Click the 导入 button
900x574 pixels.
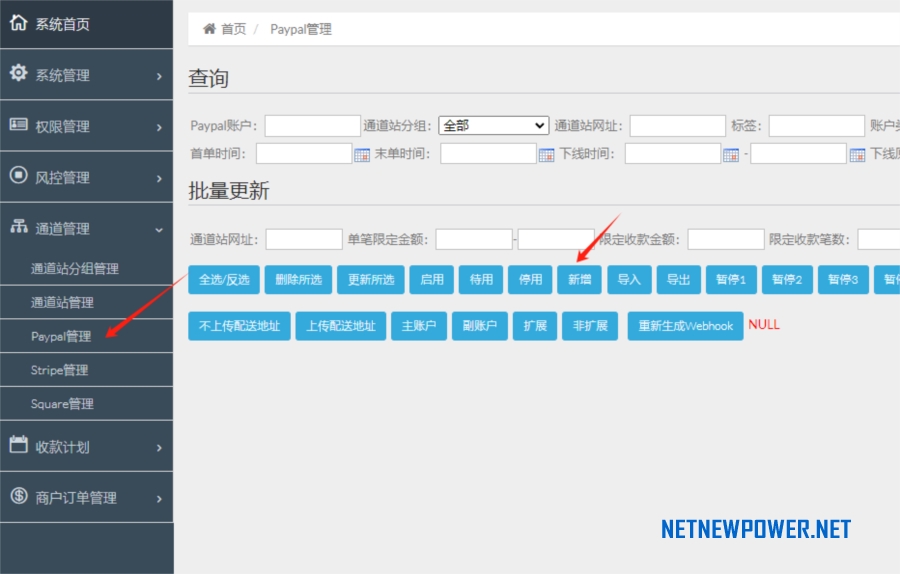(629, 280)
